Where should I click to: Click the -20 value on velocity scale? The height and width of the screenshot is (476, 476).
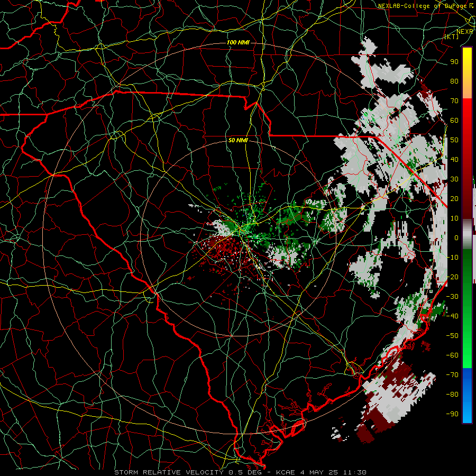coord(452,277)
